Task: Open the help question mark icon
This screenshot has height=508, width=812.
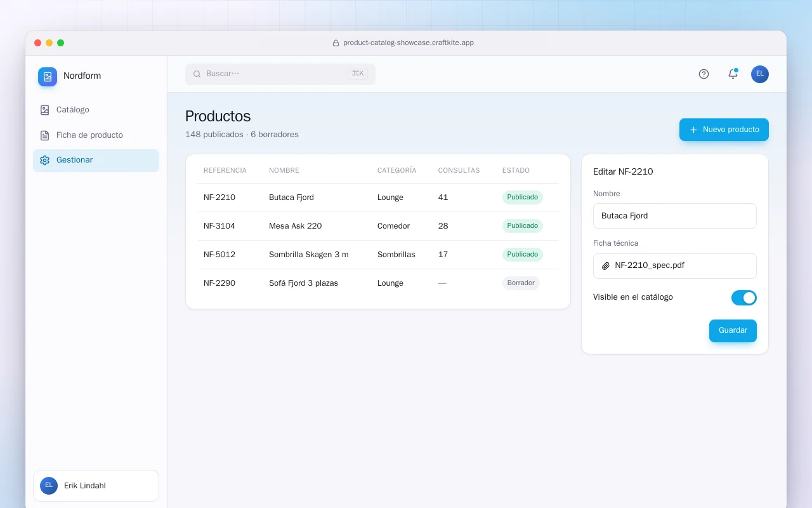Action: [704, 74]
